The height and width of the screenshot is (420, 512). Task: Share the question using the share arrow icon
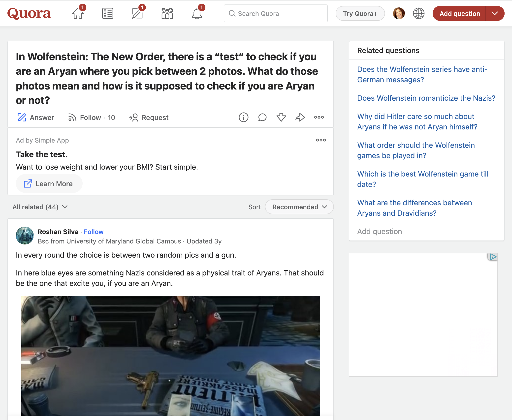coord(300,117)
